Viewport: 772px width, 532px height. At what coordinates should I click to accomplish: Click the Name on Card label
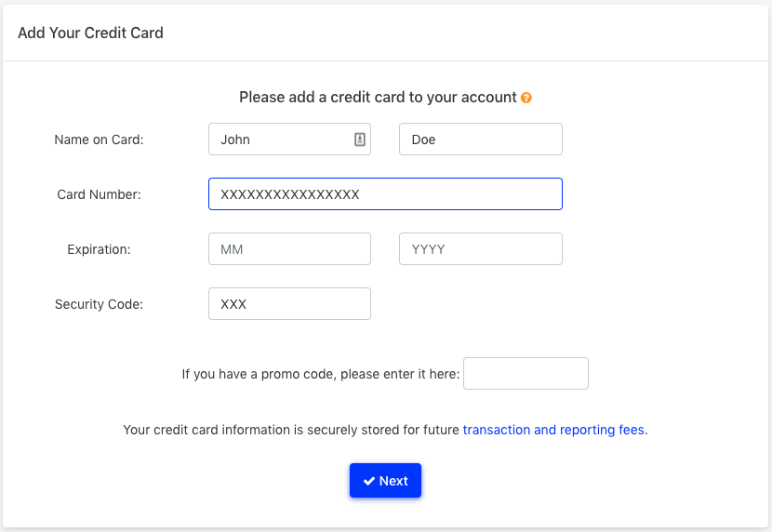click(x=99, y=140)
